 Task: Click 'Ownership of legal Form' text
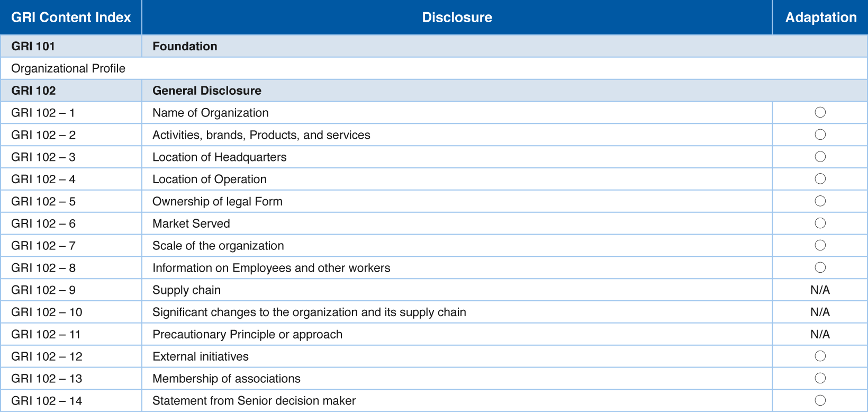coord(218,202)
